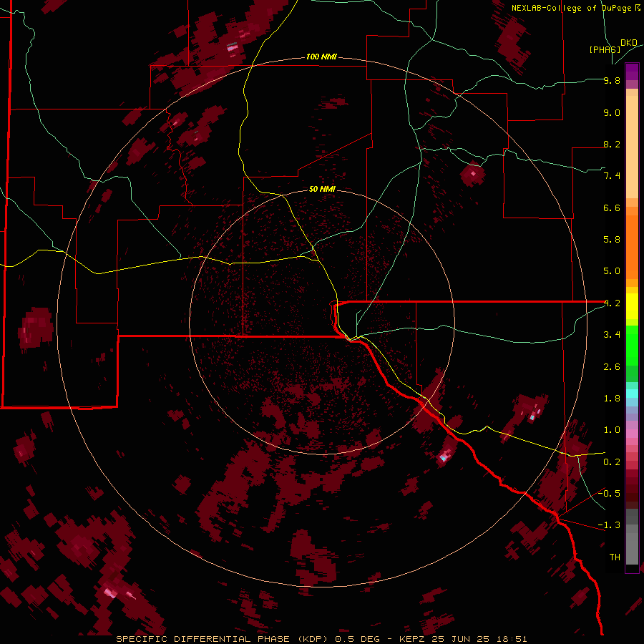Click the 5.0 value on the color scale

pyautogui.click(x=612, y=271)
